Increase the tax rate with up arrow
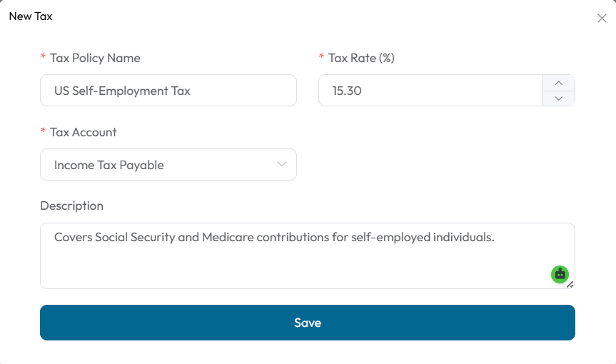 tap(559, 83)
